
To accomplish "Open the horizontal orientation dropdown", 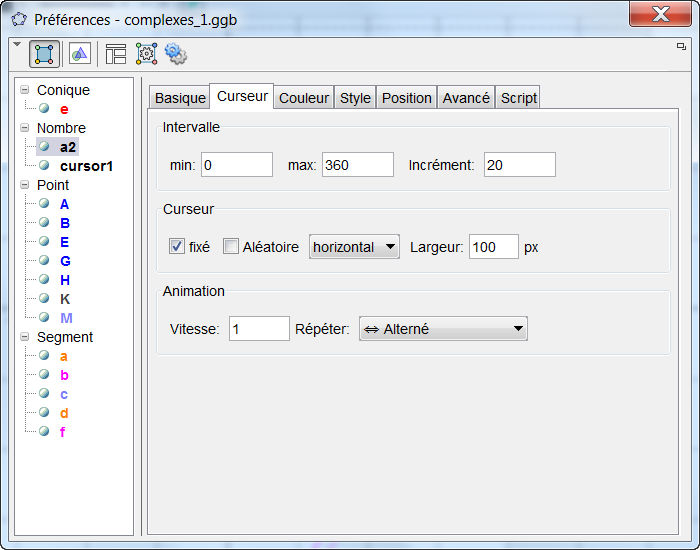I will (x=354, y=246).
